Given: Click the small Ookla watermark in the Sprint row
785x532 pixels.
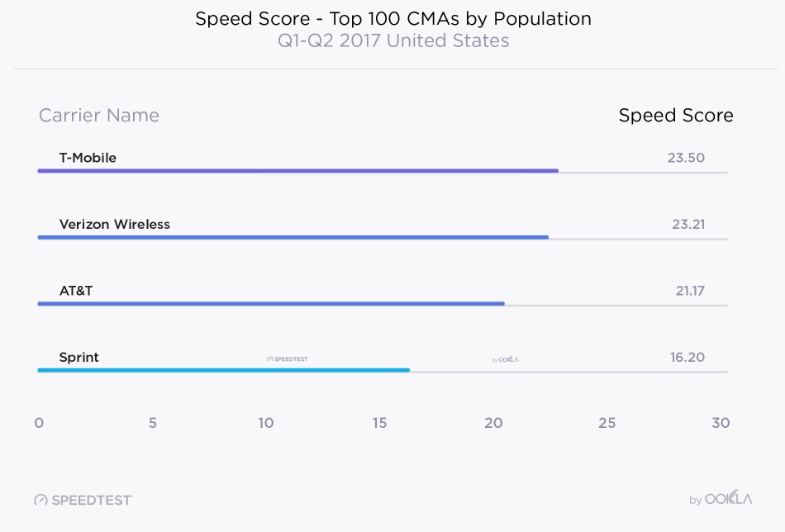Looking at the screenshot, I should (505, 359).
